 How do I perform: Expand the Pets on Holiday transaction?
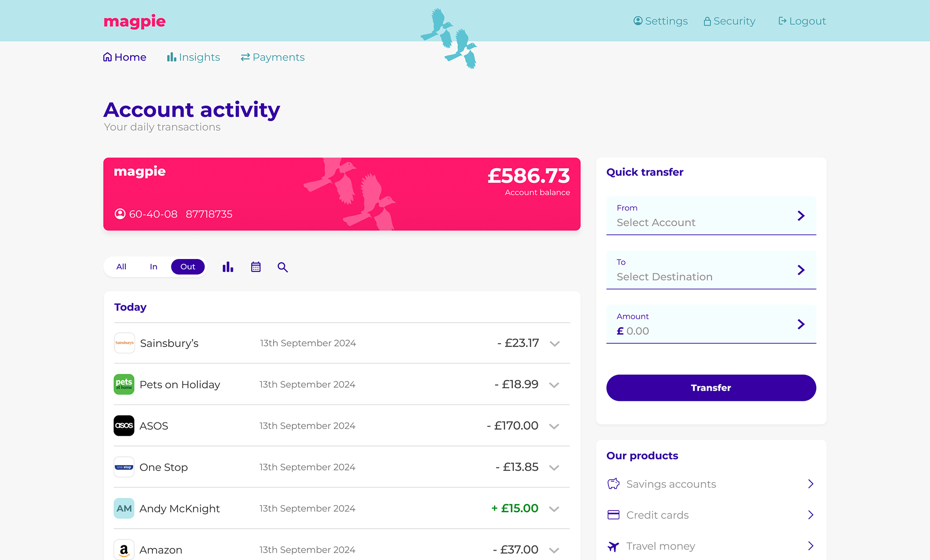[x=554, y=385]
